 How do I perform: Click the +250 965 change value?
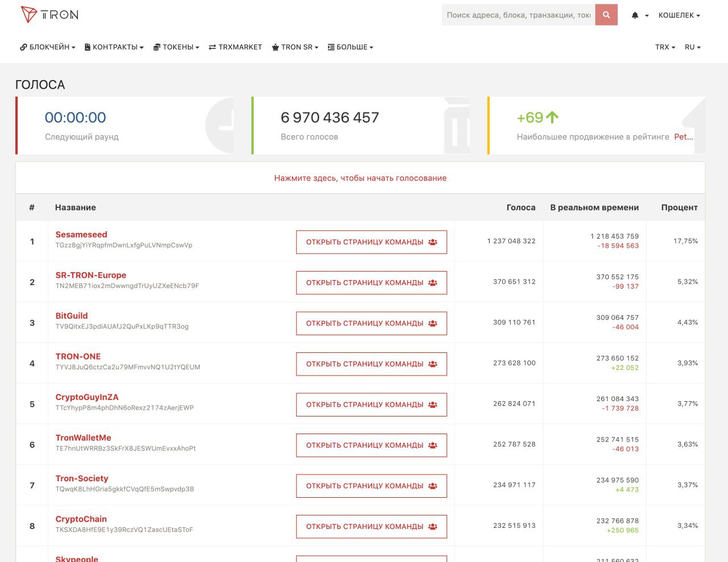tap(623, 530)
